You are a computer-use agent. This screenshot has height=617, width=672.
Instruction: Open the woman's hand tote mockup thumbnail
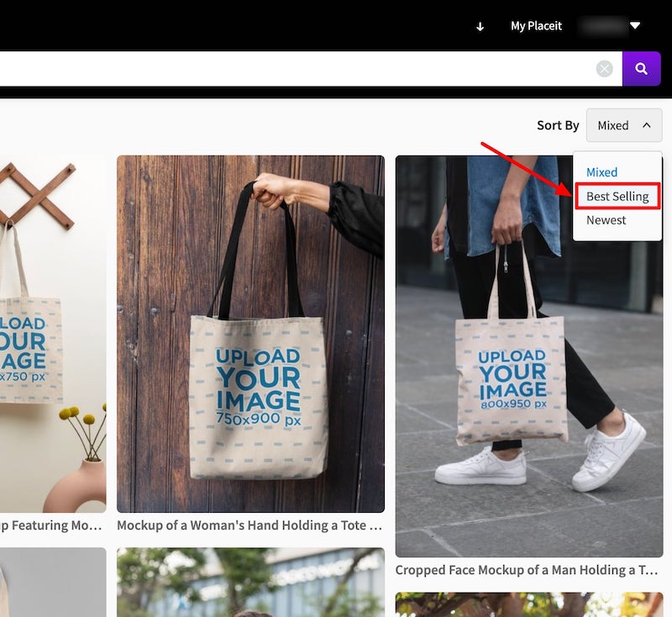pos(250,334)
